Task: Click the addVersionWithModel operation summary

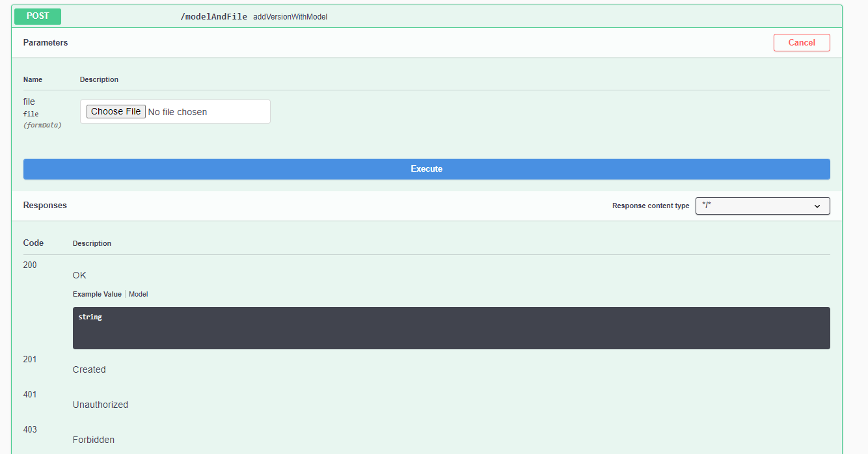Action: tap(290, 17)
